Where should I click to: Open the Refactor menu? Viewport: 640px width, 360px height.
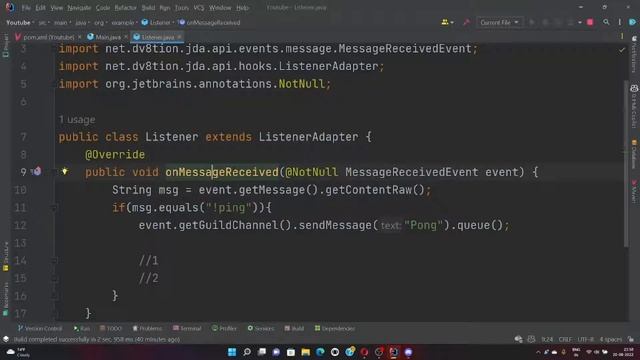pos(125,8)
